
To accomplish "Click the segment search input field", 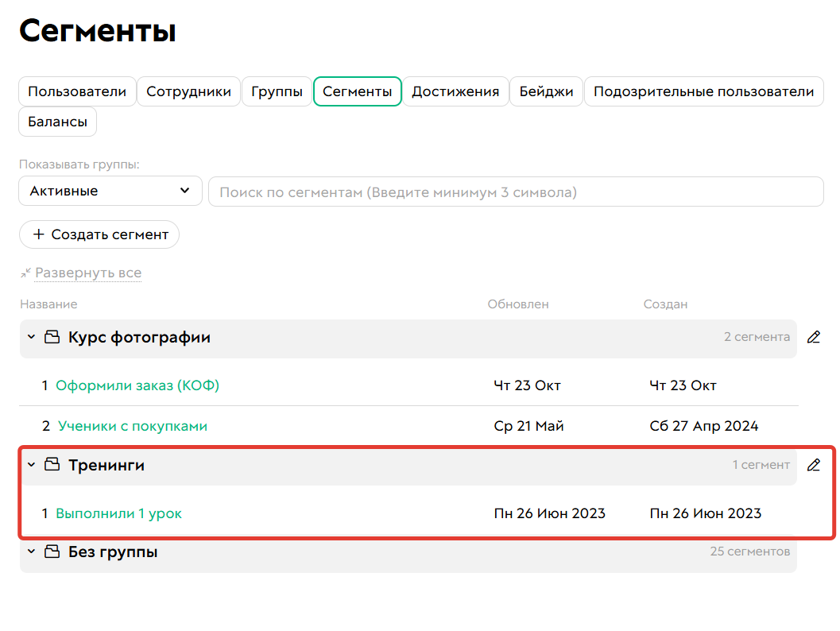I will click(x=515, y=191).
